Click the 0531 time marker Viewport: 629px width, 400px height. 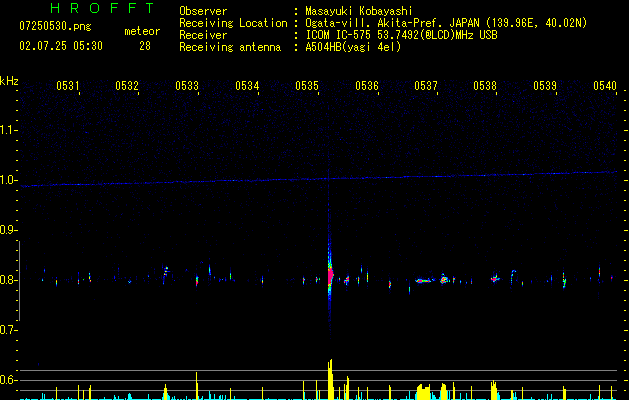(x=67, y=85)
